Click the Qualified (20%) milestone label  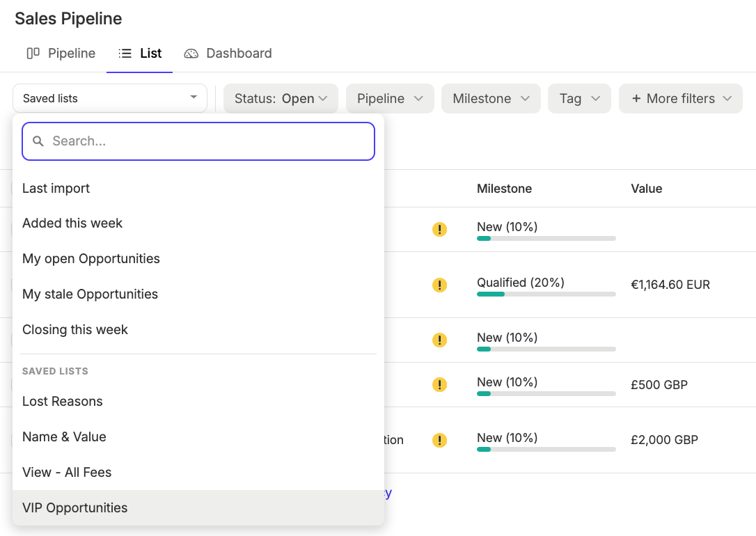click(521, 283)
